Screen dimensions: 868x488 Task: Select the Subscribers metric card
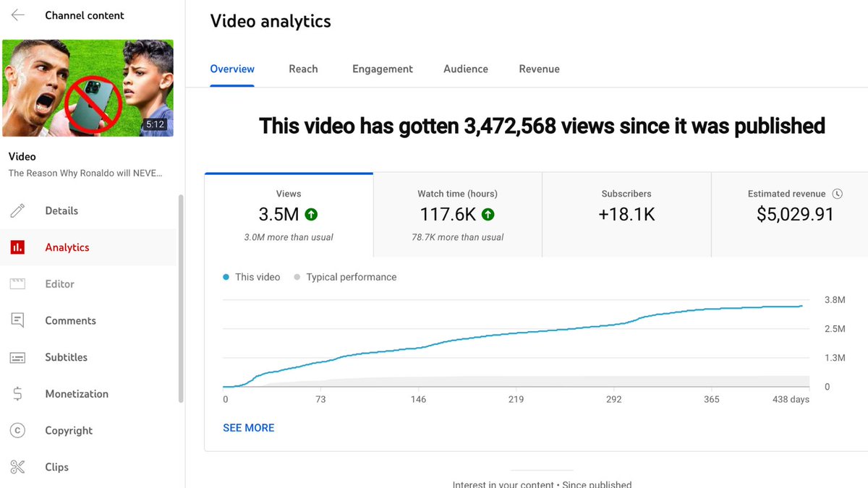(626, 215)
